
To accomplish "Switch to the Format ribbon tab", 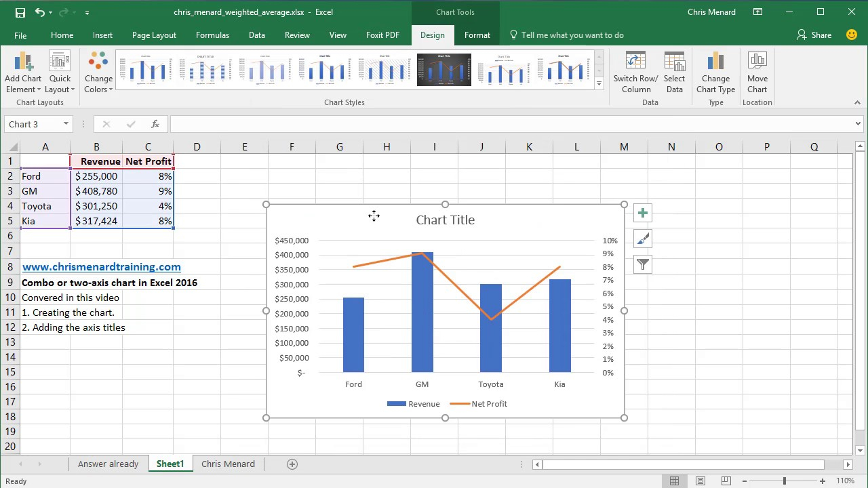I will [477, 35].
